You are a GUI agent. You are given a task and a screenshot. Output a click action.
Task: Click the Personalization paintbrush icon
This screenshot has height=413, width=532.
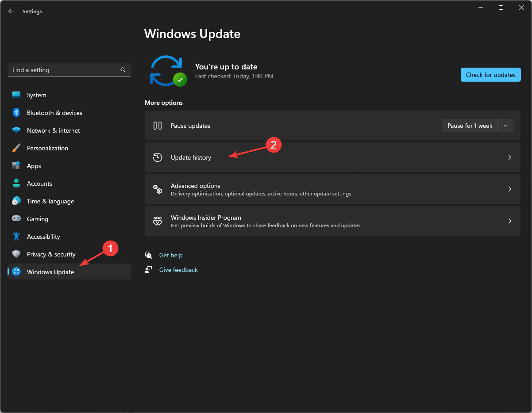pyautogui.click(x=16, y=148)
